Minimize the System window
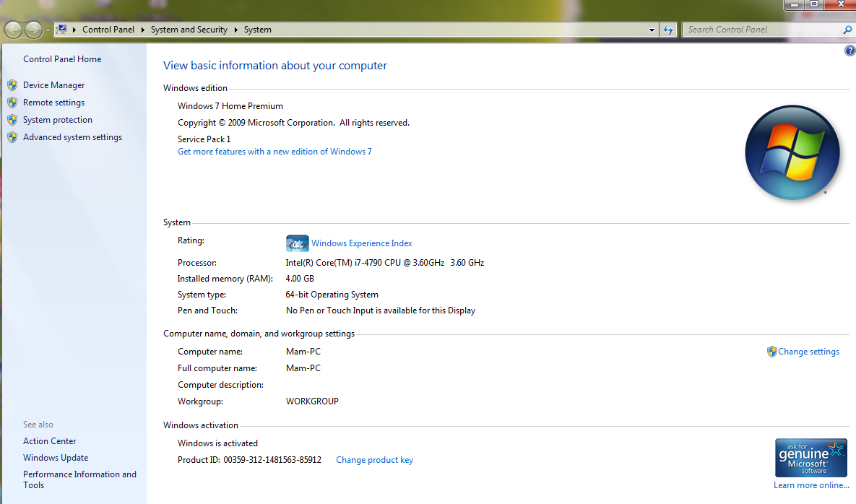 point(795,4)
